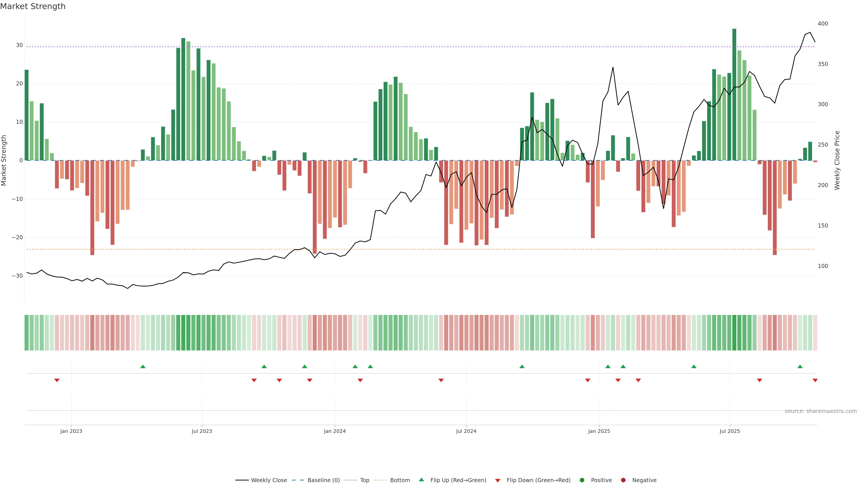Click the first red flip-down marker before Jan 2023
868x488 pixels.
tap(57, 380)
